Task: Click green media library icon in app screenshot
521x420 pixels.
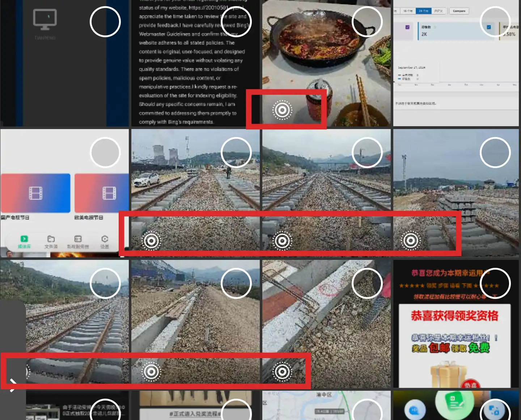Action: coord(24,239)
